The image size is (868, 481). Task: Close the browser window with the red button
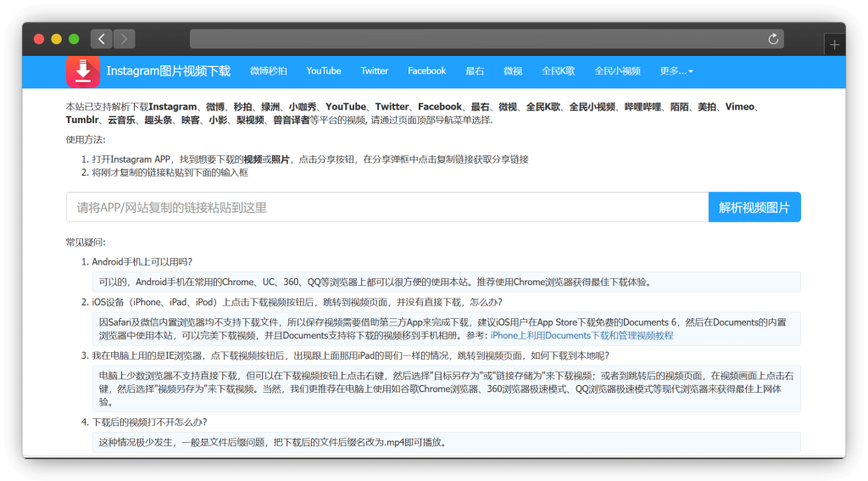tap(39, 39)
